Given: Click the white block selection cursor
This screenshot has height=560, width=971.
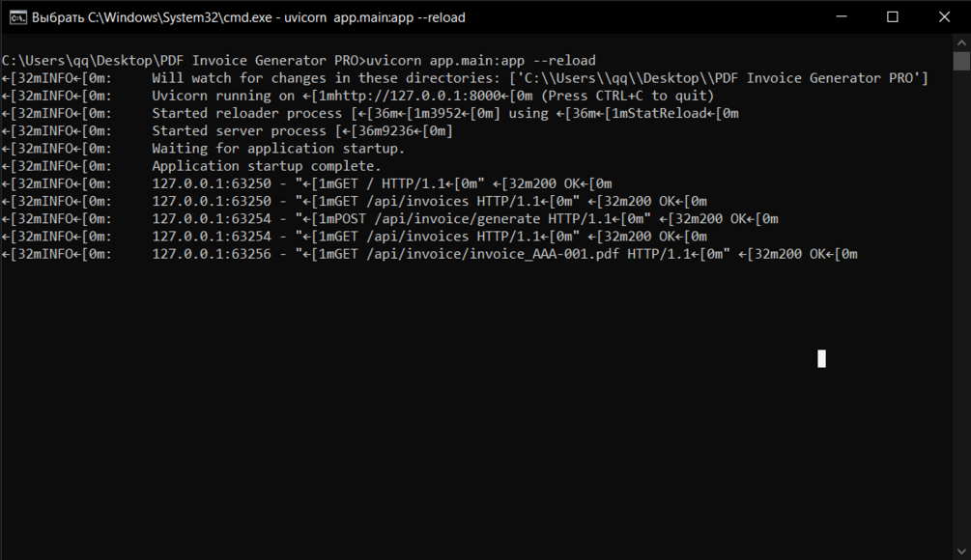Looking at the screenshot, I should 821,359.
